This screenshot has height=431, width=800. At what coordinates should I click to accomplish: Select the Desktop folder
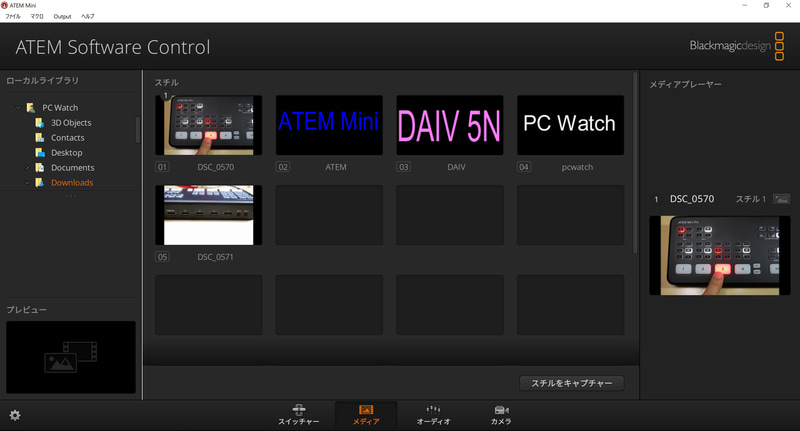[x=66, y=153]
